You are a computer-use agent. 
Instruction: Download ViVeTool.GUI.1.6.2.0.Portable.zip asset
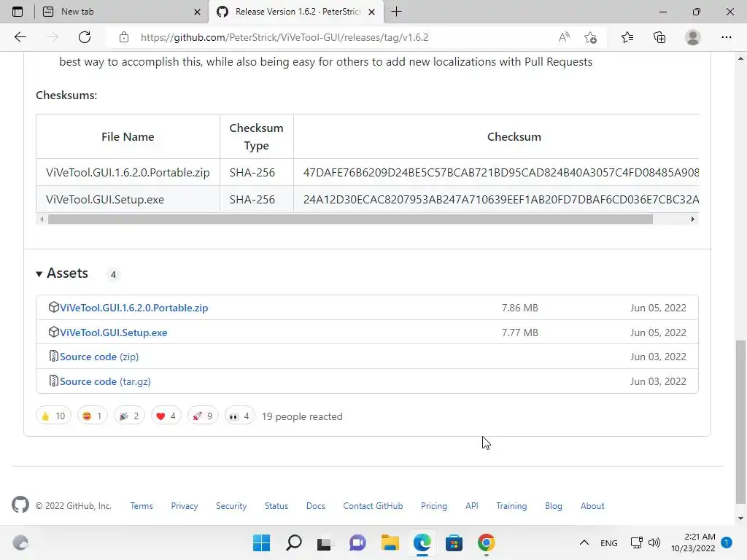[134, 308]
